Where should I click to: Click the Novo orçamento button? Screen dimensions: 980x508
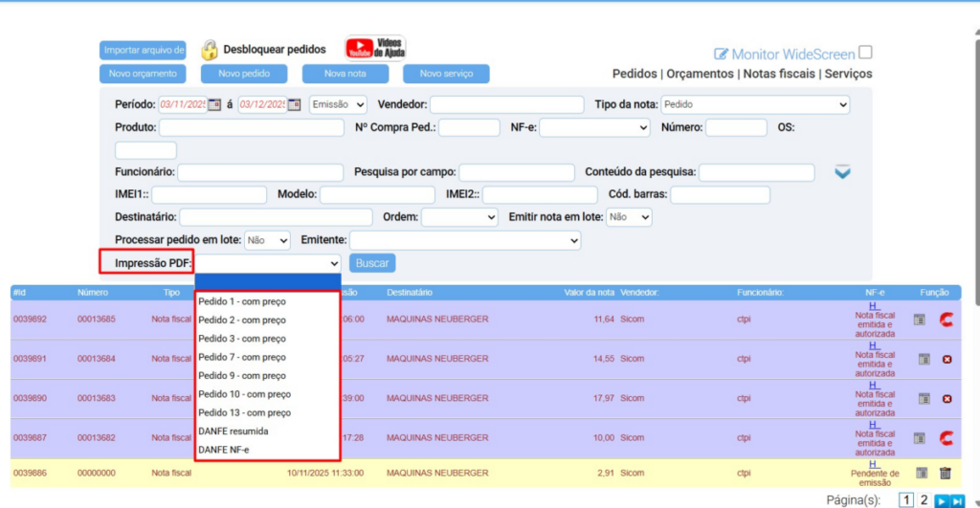(143, 74)
